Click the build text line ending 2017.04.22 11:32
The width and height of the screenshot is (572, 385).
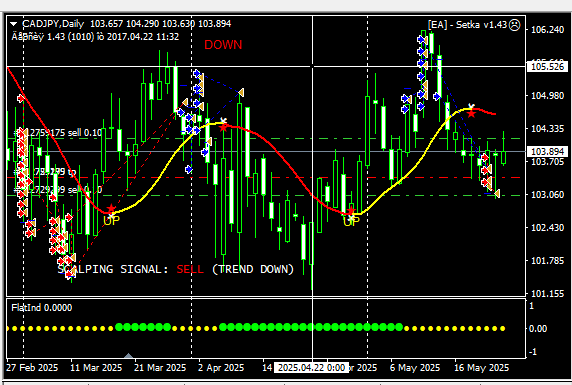(x=95, y=36)
